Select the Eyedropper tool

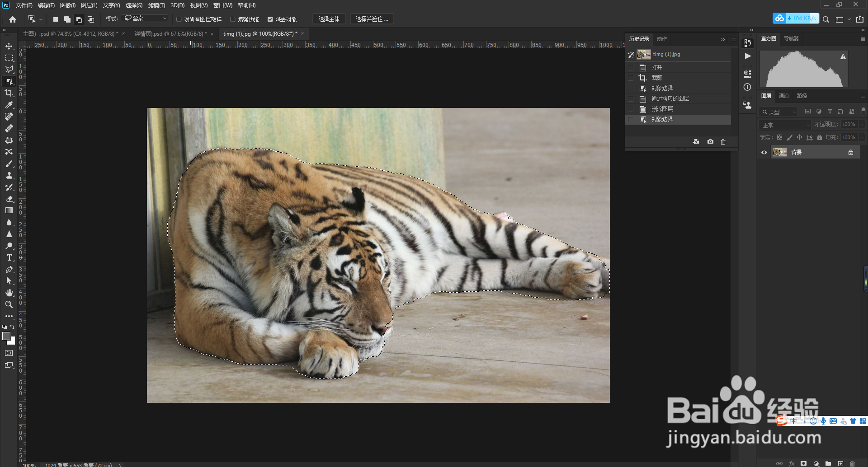[9, 105]
